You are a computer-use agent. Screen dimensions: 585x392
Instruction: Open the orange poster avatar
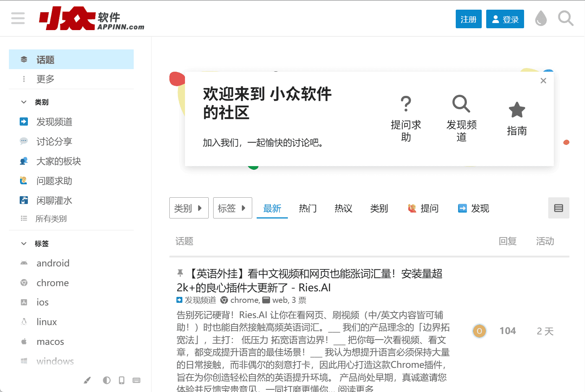coord(479,331)
